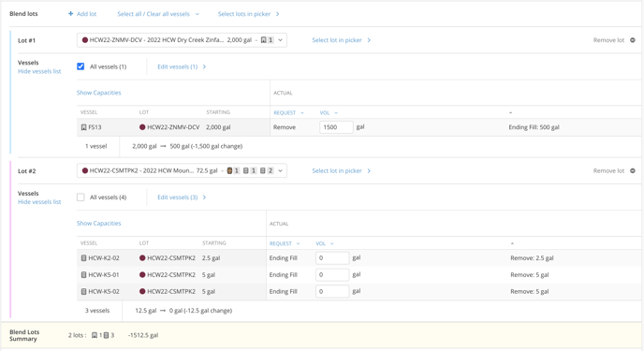
Task: Click Remove lot text for Lot #2
Action: pyautogui.click(x=608, y=170)
